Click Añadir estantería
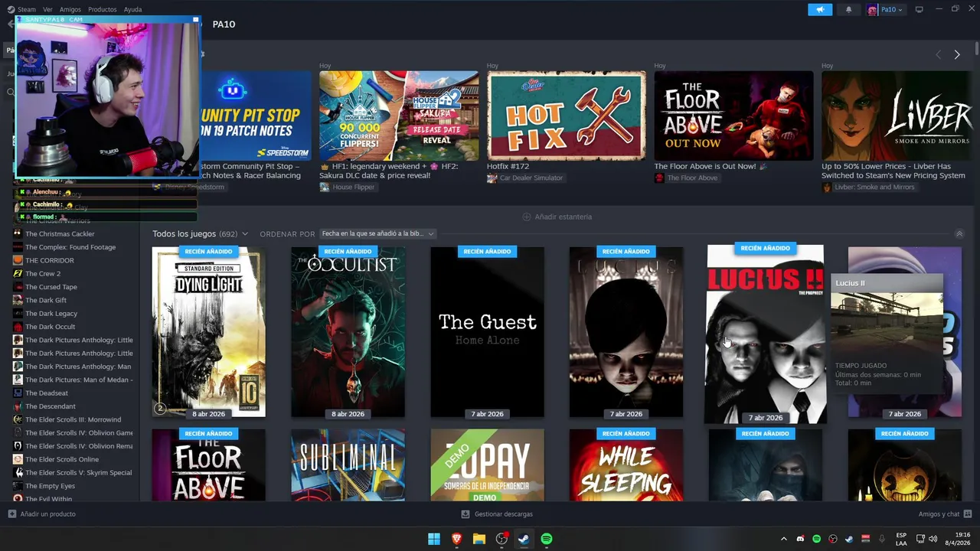 click(557, 217)
